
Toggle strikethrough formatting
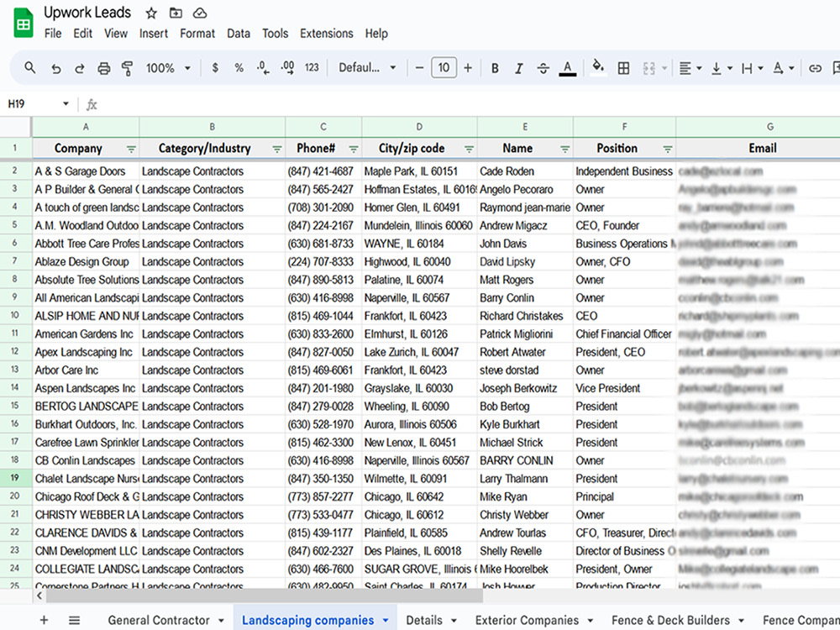click(x=543, y=67)
